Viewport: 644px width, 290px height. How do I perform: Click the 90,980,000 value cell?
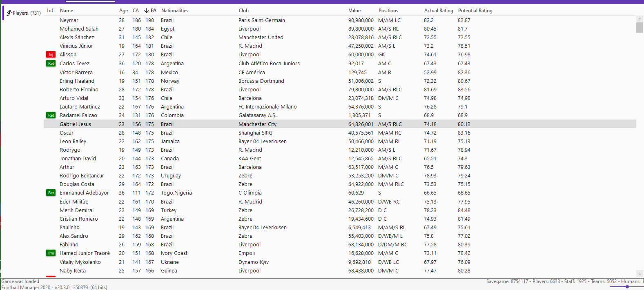click(x=361, y=20)
